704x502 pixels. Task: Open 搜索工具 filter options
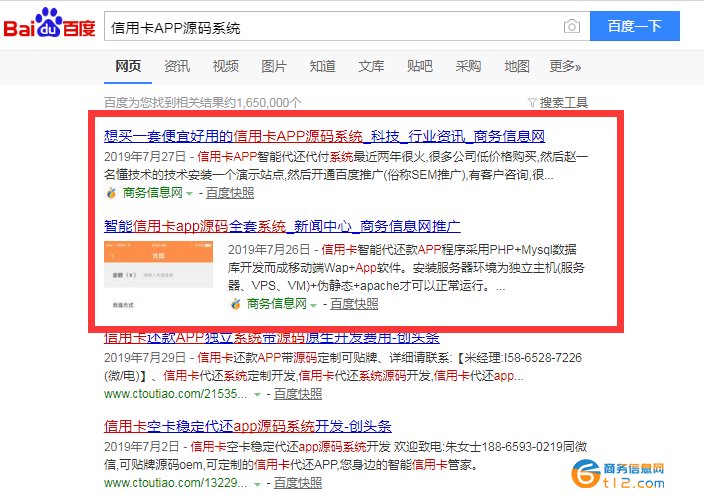tap(563, 103)
